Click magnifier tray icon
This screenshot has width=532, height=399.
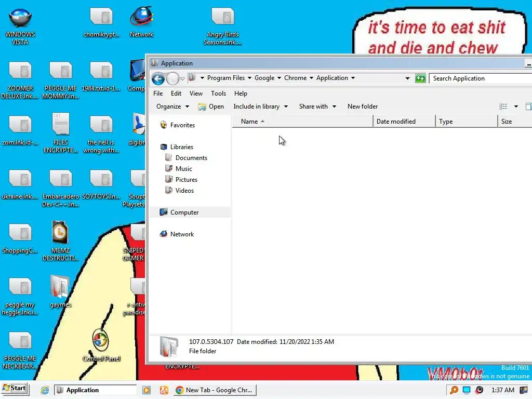click(454, 390)
